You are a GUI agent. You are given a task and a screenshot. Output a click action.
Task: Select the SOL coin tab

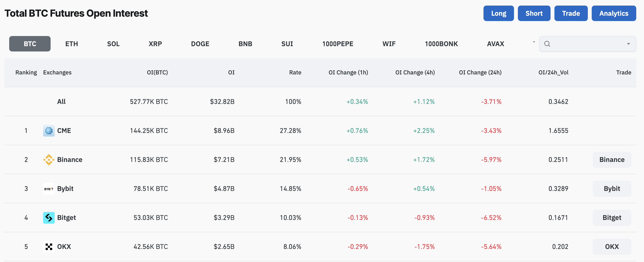(x=113, y=44)
